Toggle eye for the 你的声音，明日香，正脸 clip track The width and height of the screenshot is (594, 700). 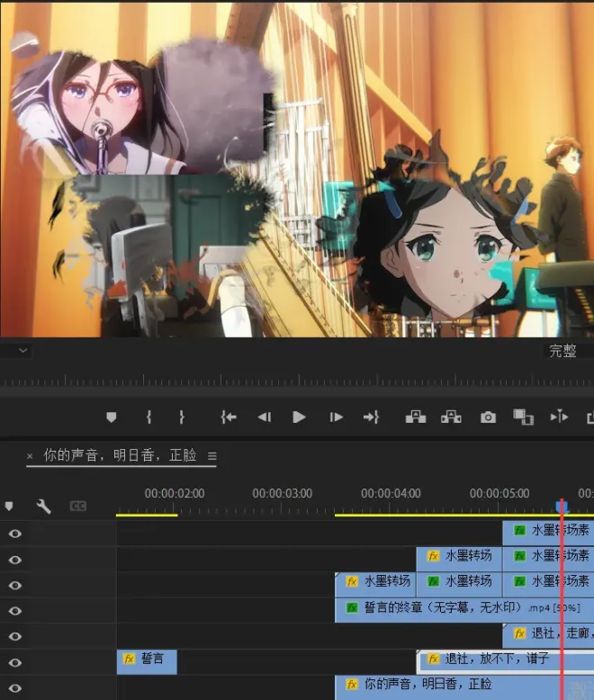(14, 688)
